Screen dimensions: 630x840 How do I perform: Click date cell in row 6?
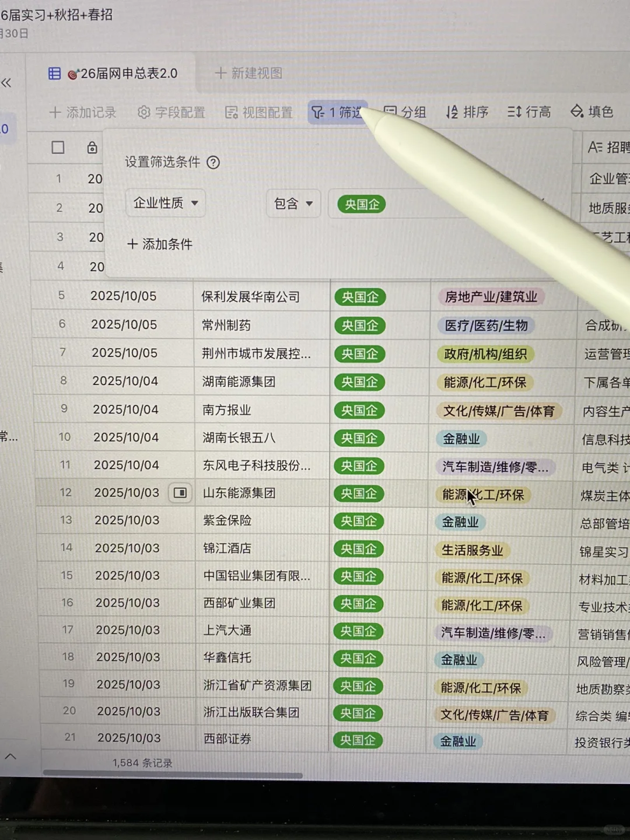click(x=124, y=325)
